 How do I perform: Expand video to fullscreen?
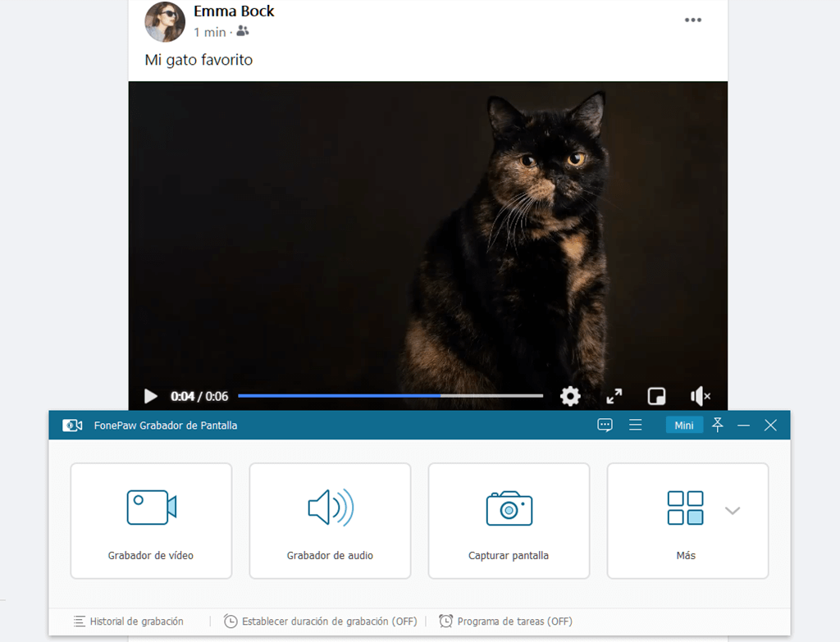614,396
